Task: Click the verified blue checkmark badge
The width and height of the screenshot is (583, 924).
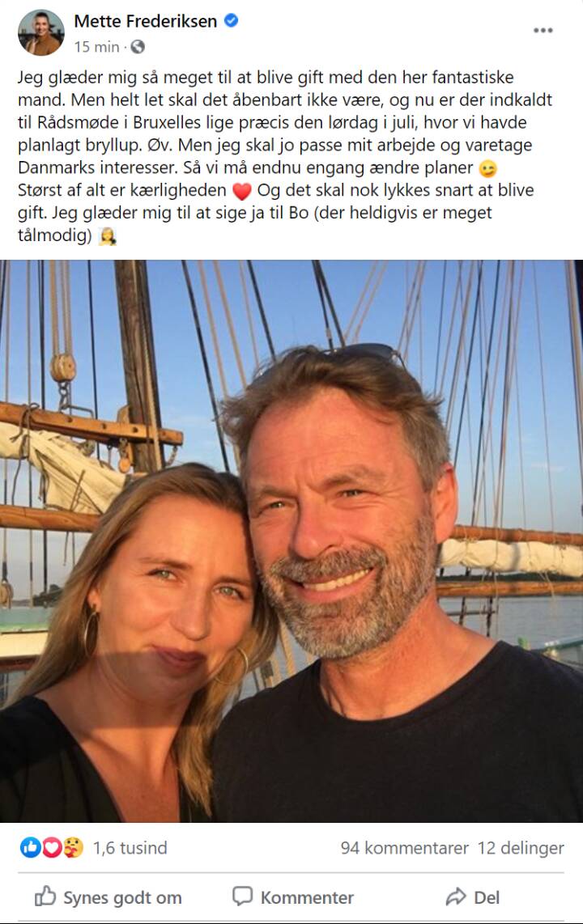Action: click(x=232, y=20)
